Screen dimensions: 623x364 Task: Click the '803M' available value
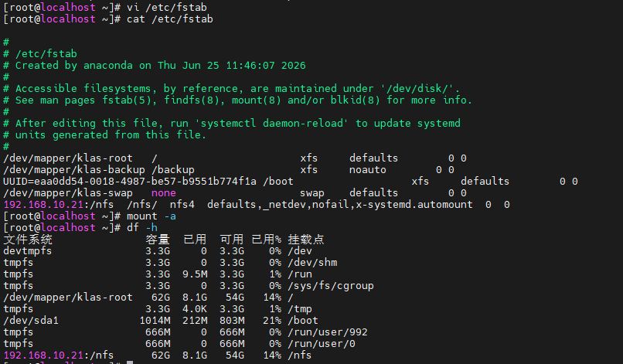[232, 320]
